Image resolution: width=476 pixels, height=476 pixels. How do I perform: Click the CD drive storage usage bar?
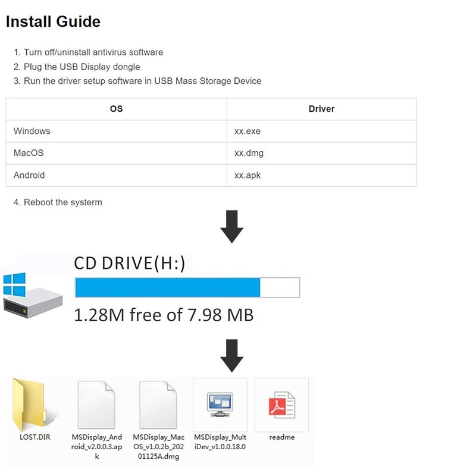pos(187,287)
